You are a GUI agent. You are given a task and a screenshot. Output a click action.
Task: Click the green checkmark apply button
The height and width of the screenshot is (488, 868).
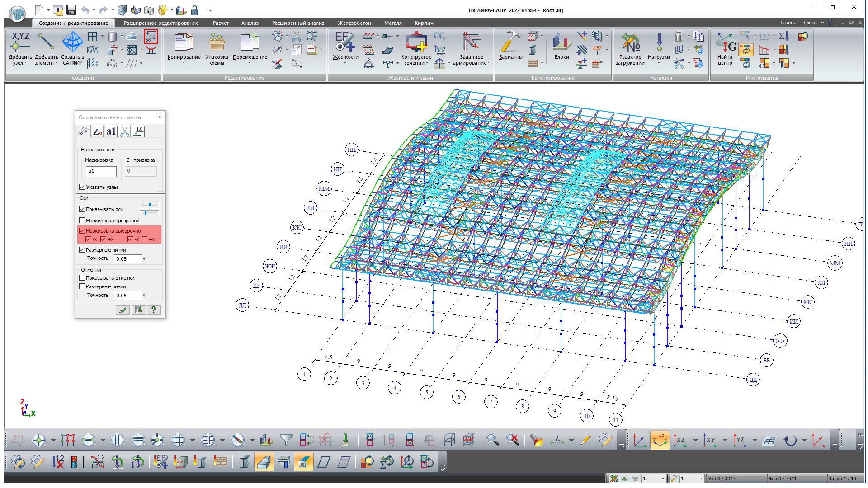pos(123,310)
